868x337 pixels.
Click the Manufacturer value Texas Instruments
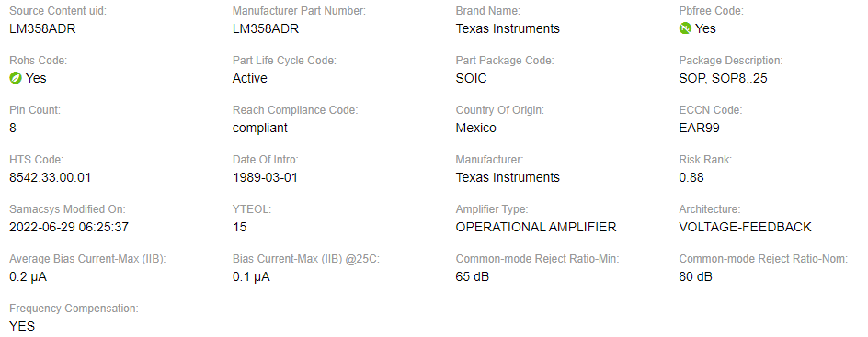click(x=508, y=178)
